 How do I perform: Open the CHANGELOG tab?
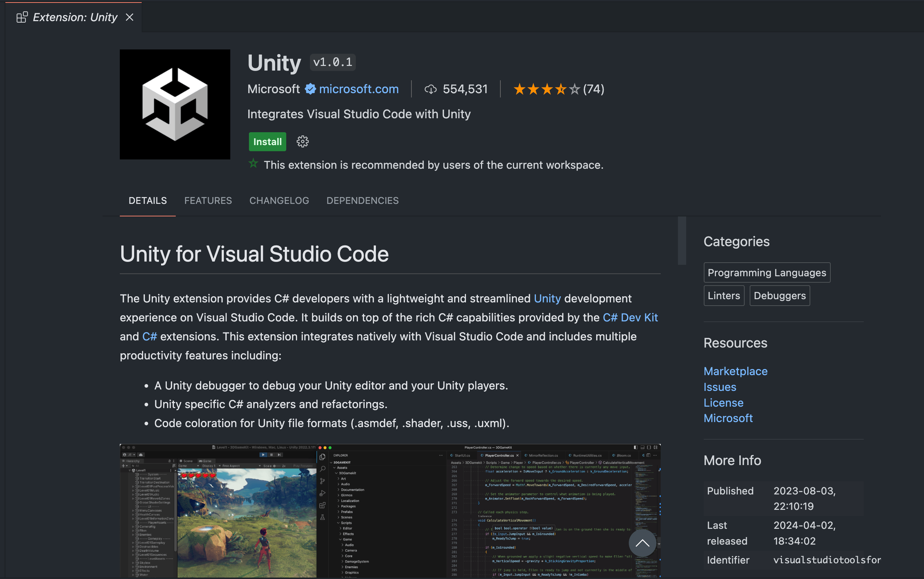279,200
